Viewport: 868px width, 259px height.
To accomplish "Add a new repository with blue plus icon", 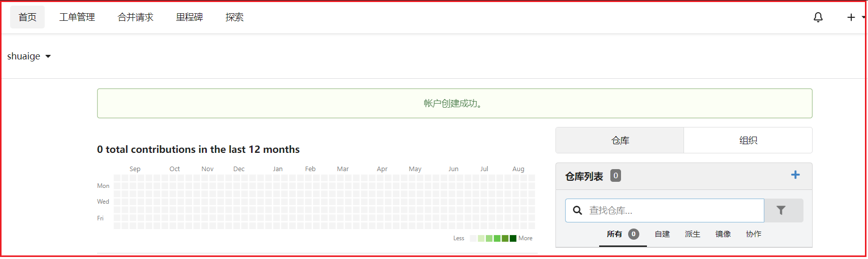I will pyautogui.click(x=795, y=175).
